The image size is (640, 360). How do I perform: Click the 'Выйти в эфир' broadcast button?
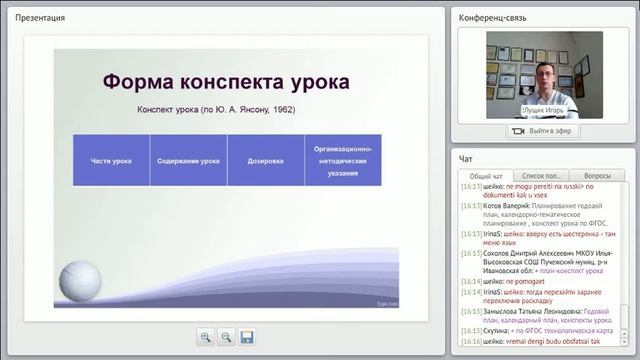542,131
